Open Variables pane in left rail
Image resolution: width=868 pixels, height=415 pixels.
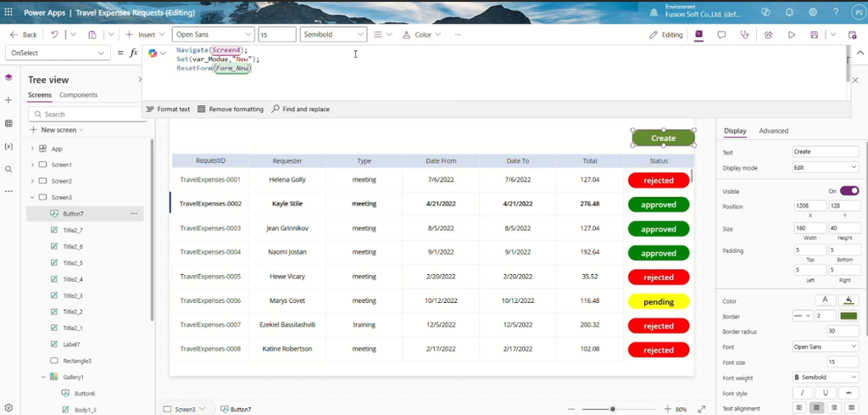8,146
